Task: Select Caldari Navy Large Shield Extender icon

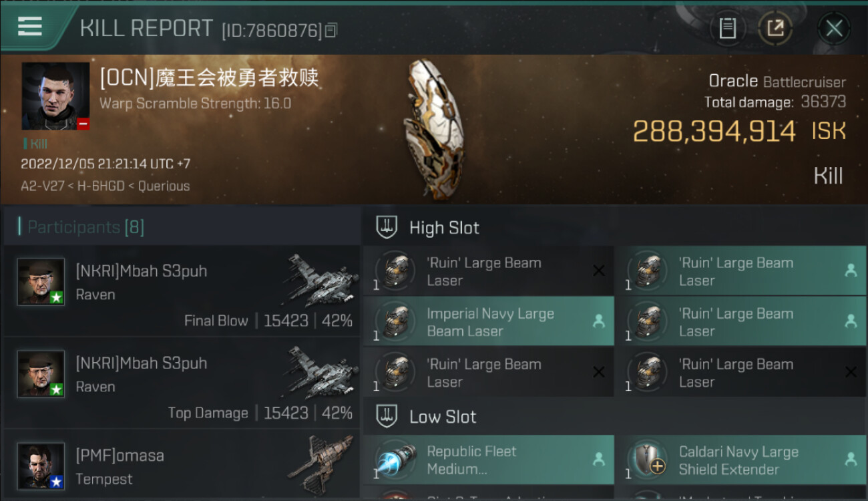Action: tap(646, 460)
